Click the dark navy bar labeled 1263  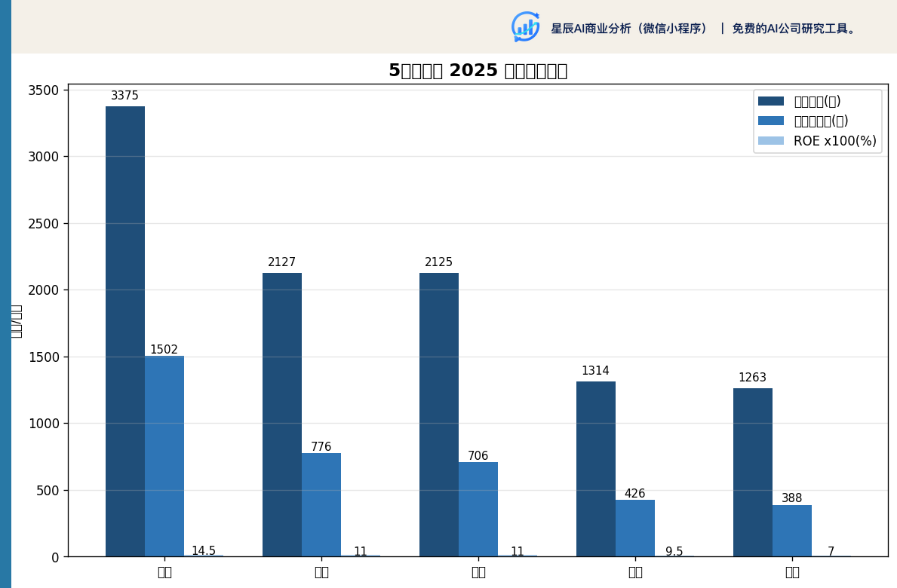[x=753, y=473]
